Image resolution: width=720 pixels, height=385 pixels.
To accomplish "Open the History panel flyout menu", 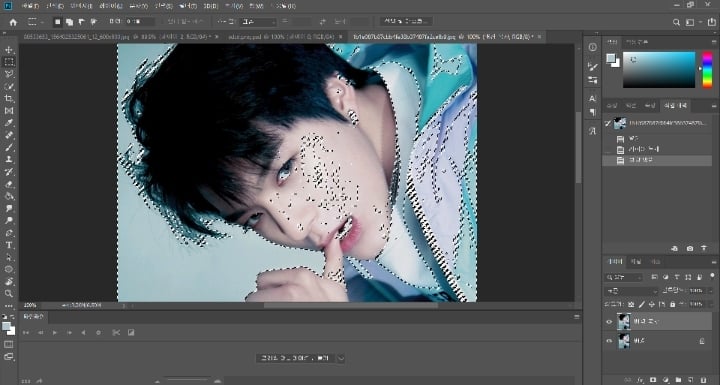I will click(714, 106).
